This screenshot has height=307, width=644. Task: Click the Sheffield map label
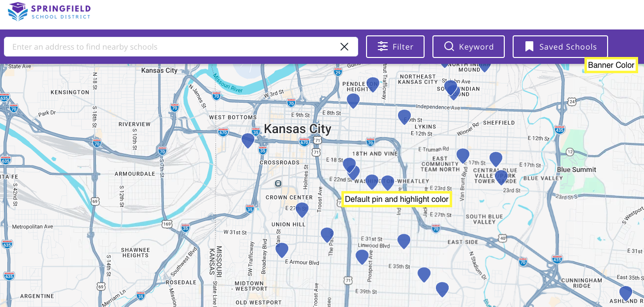click(499, 123)
